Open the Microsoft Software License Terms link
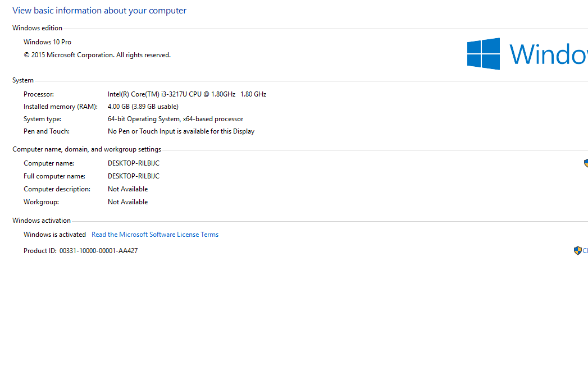 point(155,235)
